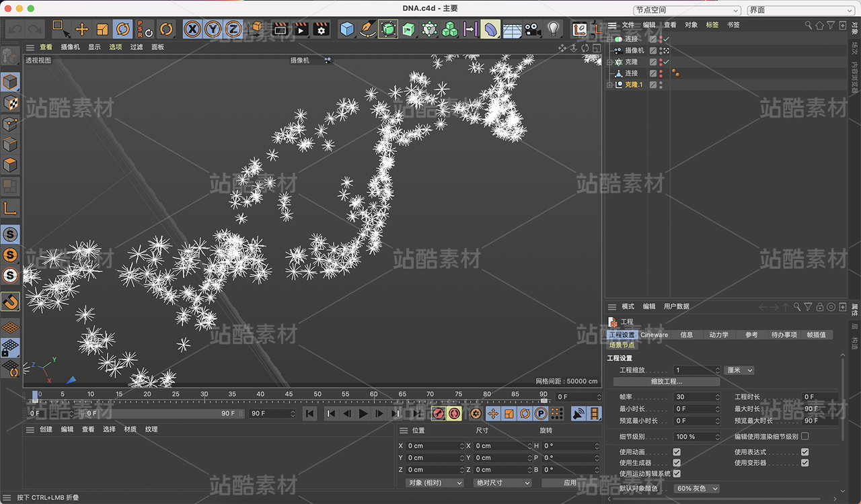Open the 厘米 unit dropdown
861x504 pixels.
point(740,370)
